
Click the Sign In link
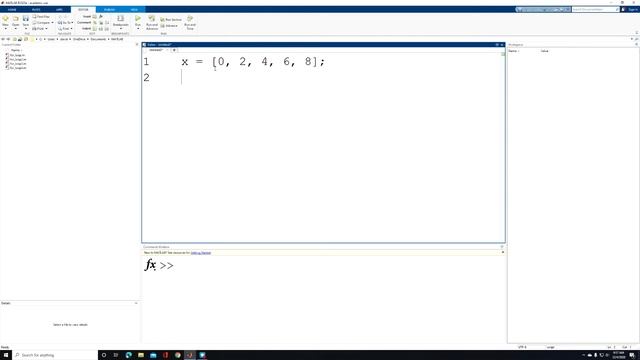tap(633, 9)
